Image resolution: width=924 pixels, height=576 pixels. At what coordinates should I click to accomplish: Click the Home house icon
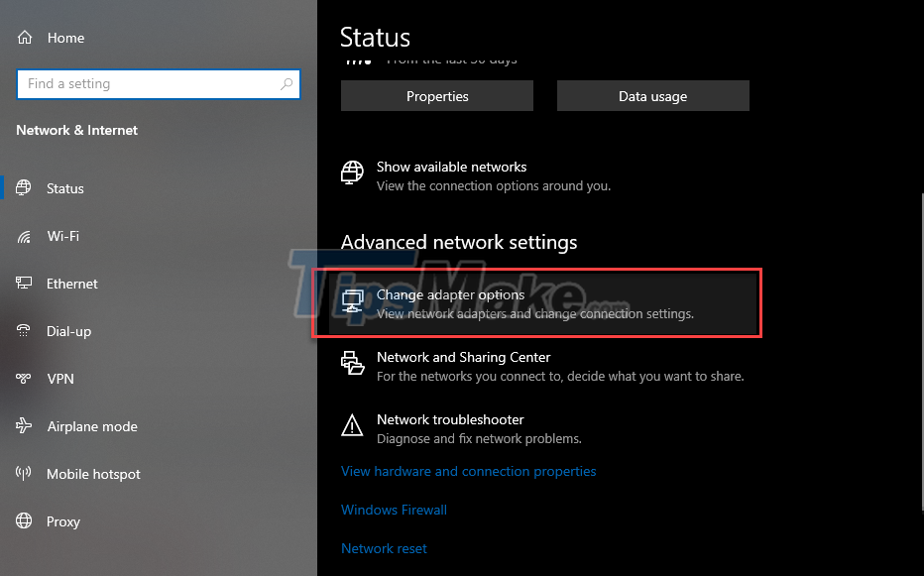(25, 38)
